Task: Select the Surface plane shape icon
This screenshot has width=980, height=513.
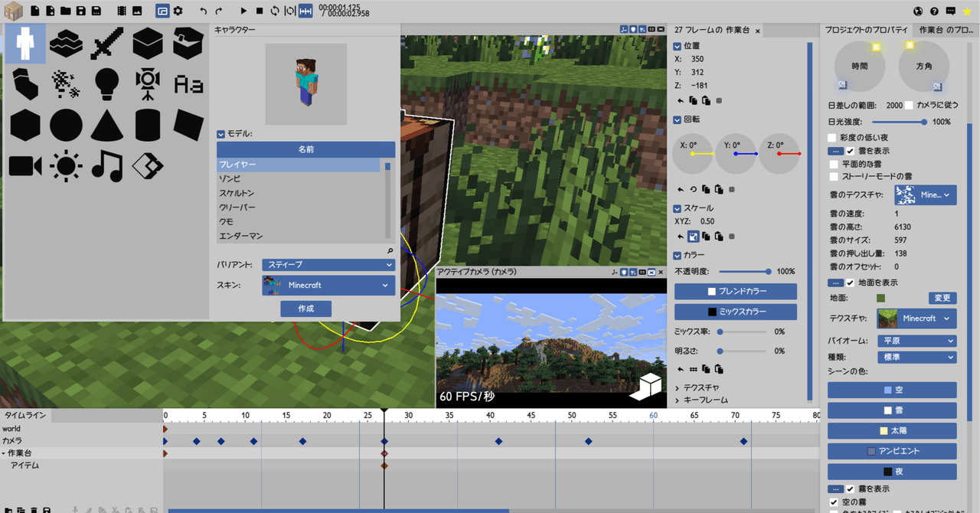Action: 188,123
